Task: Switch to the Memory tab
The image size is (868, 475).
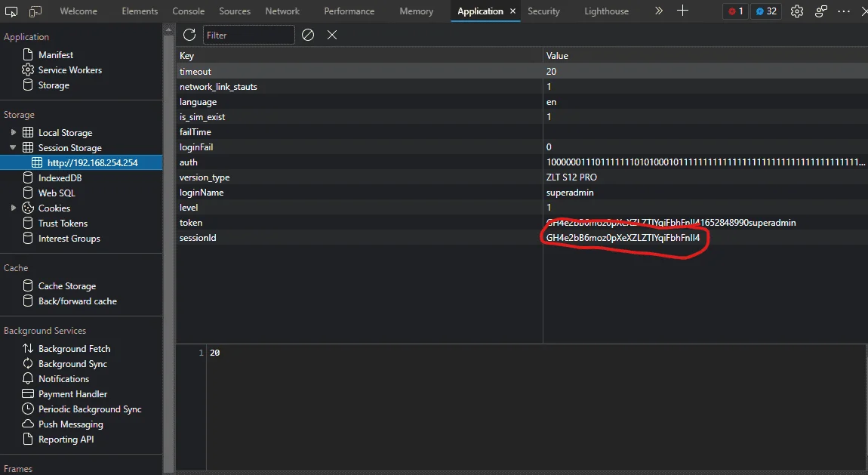Action: click(417, 11)
